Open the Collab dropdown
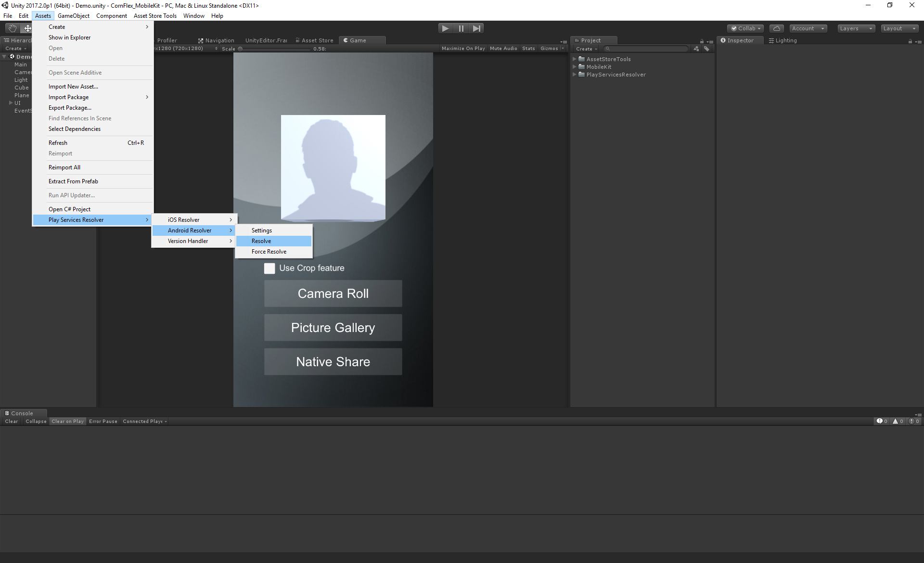The image size is (924, 563). [x=745, y=28]
